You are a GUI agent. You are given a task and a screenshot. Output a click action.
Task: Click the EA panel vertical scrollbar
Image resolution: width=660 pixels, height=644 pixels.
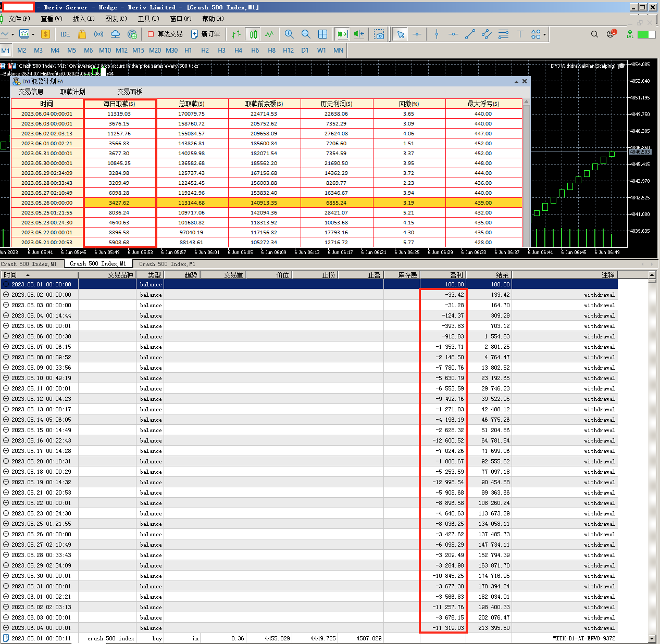tap(527, 172)
